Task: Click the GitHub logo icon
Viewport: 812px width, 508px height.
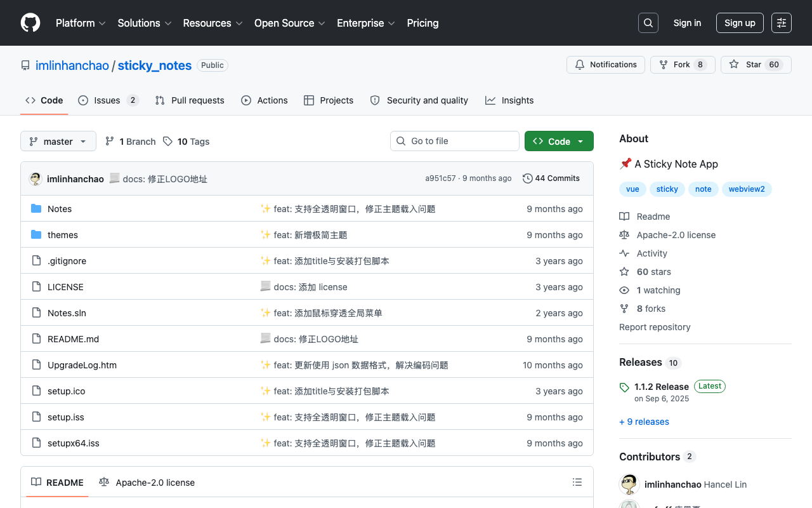Action: [30, 23]
